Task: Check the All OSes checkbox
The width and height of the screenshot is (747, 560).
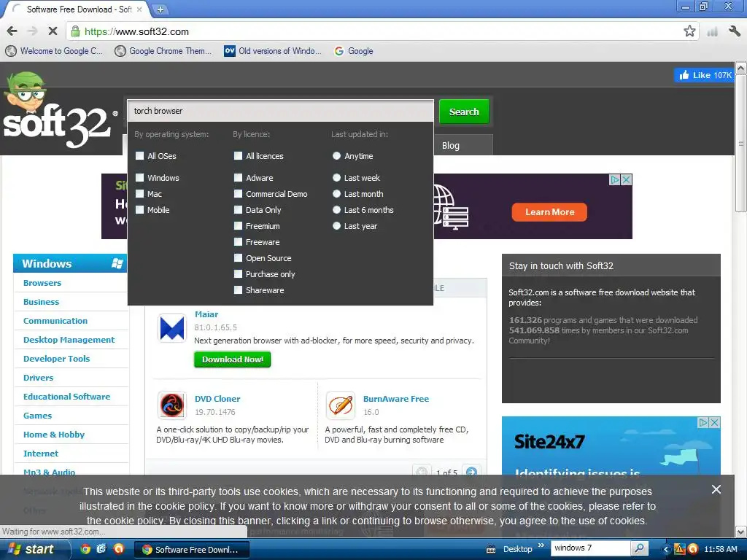Action: tap(139, 156)
